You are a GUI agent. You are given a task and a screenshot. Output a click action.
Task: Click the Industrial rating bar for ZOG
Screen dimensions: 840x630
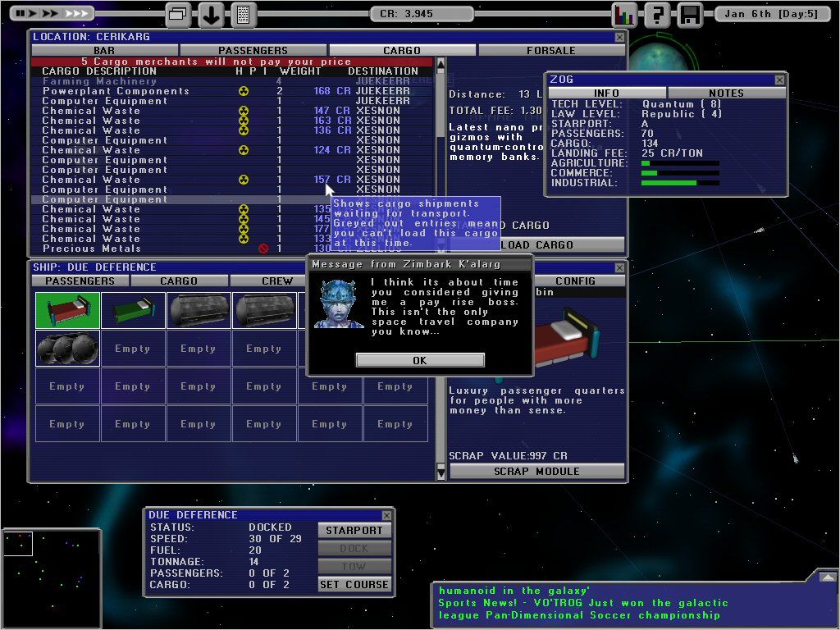pos(681,185)
